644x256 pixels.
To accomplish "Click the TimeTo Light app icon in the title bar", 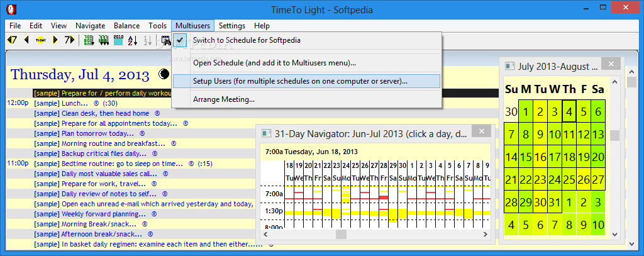I will [11, 9].
